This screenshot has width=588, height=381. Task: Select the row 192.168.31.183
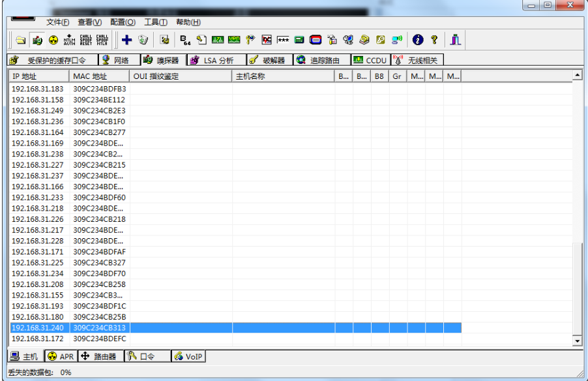(235, 89)
